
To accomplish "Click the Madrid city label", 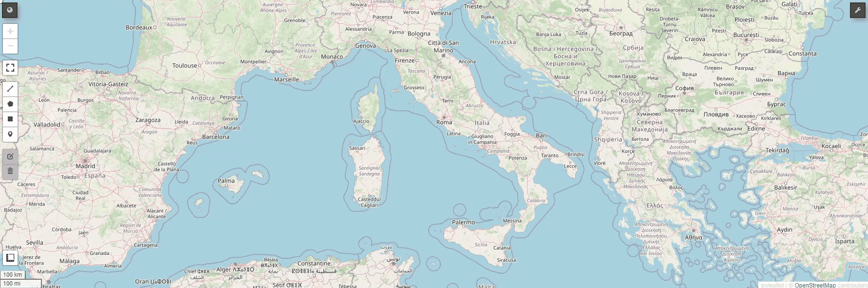I will pyautogui.click(x=85, y=166).
